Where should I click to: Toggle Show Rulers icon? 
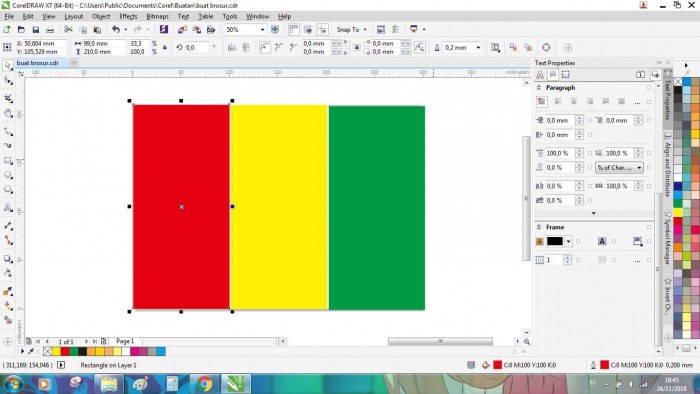point(293,29)
